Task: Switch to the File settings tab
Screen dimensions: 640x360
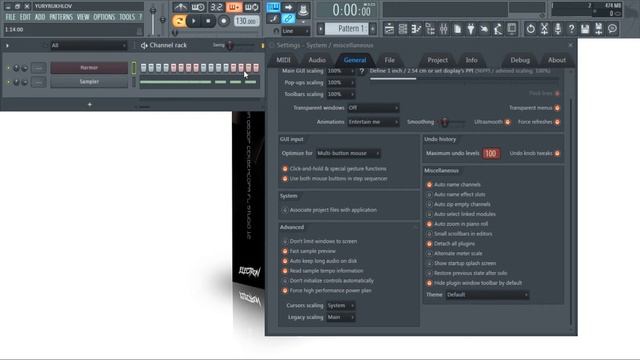Action: (x=389, y=60)
